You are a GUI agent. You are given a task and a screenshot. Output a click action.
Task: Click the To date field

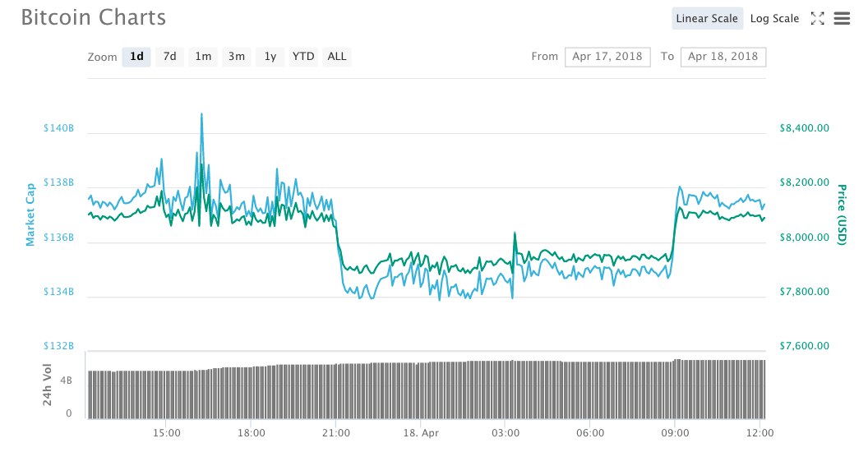(x=723, y=57)
